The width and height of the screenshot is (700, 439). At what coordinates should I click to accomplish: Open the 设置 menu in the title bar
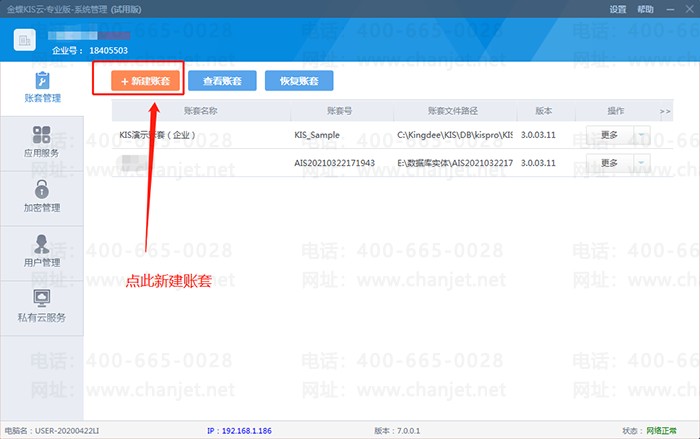(x=618, y=9)
